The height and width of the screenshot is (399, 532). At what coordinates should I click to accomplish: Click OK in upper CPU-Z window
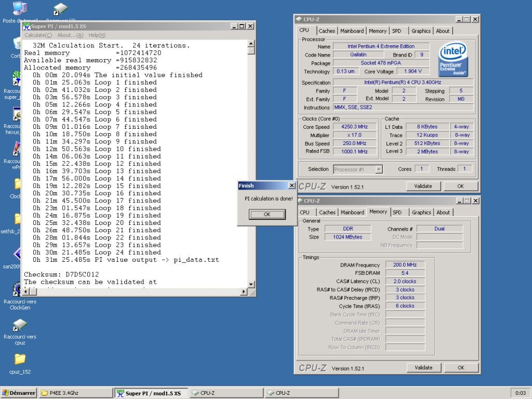coord(460,187)
